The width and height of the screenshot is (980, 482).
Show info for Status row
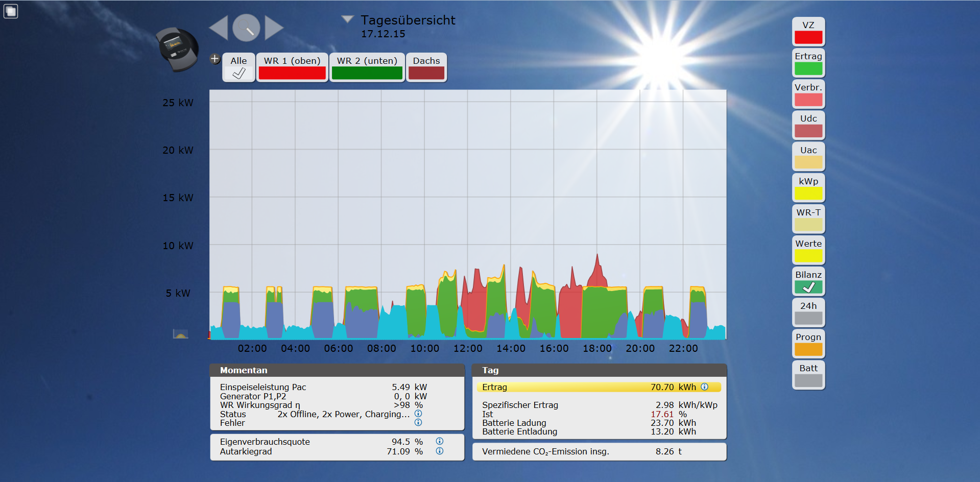pos(418,414)
